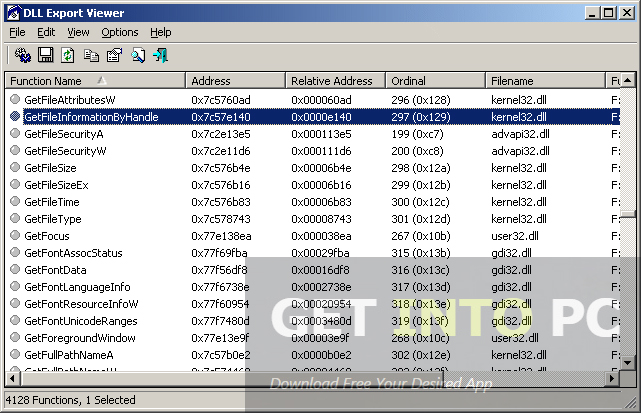Screen dimensions: 641x413
Task: Click ordinal 302 (0x12e)
Action: click(421, 355)
